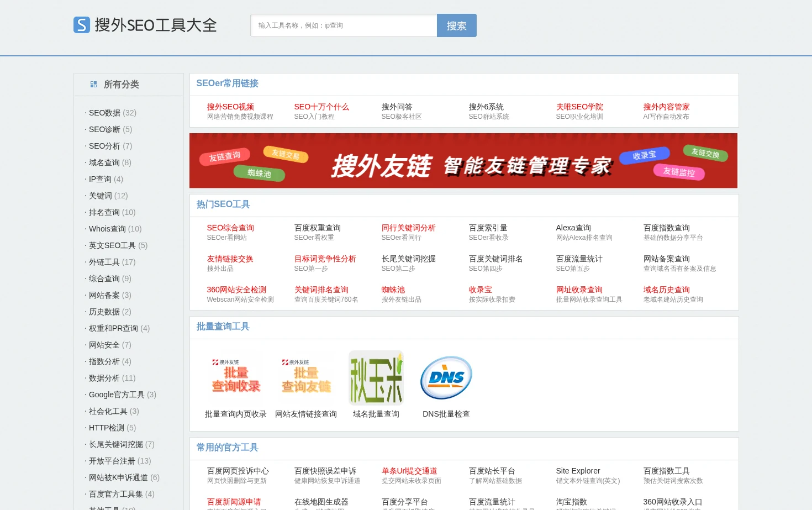The width and height of the screenshot is (812, 510).
Task: Open the 搜外内容管家 link
Action: (x=667, y=107)
